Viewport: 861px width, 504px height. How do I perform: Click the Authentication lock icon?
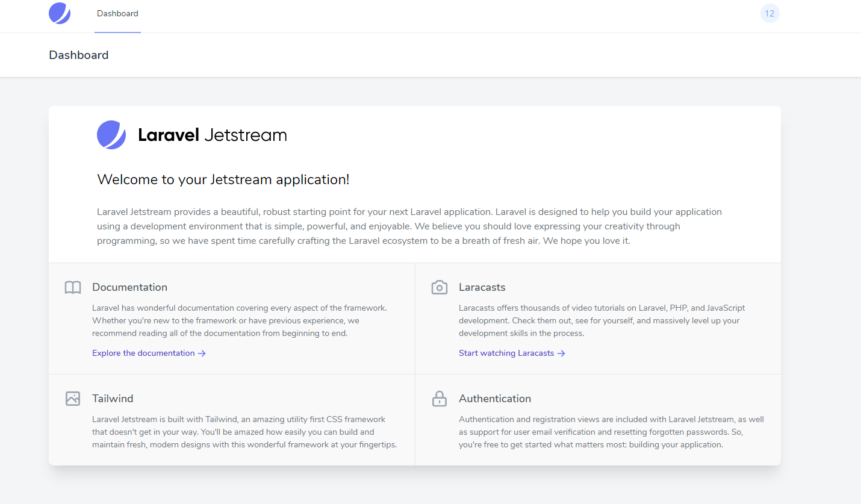pos(440,399)
